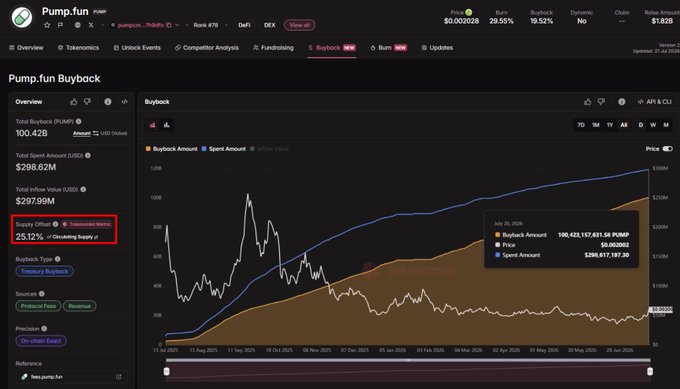Like the Buyback chart with thumbs up
680x389 pixels.
[588, 101]
